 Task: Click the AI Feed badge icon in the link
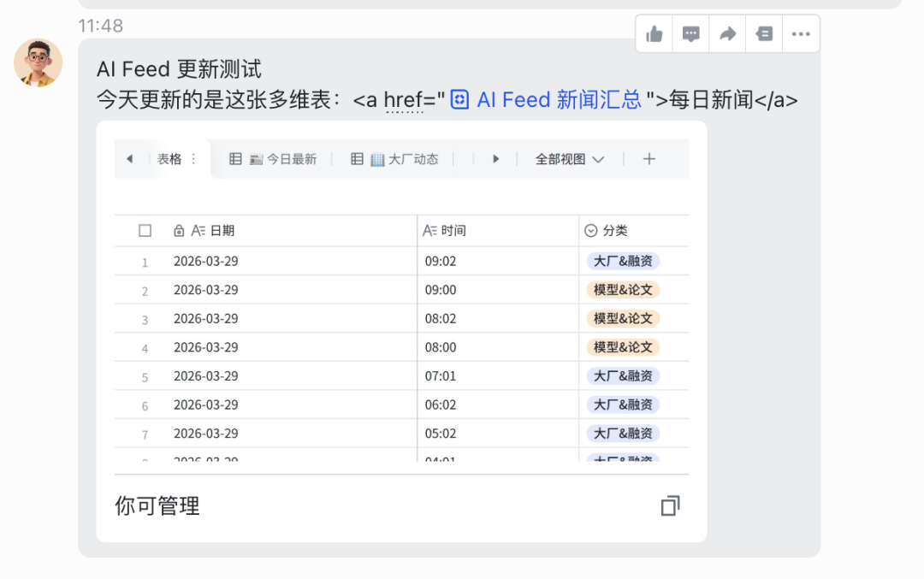[459, 99]
